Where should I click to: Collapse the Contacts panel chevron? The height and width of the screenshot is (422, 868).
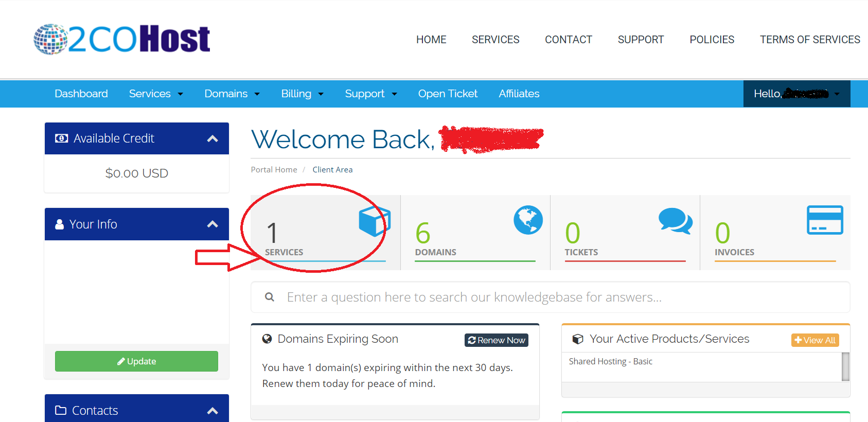tap(212, 411)
